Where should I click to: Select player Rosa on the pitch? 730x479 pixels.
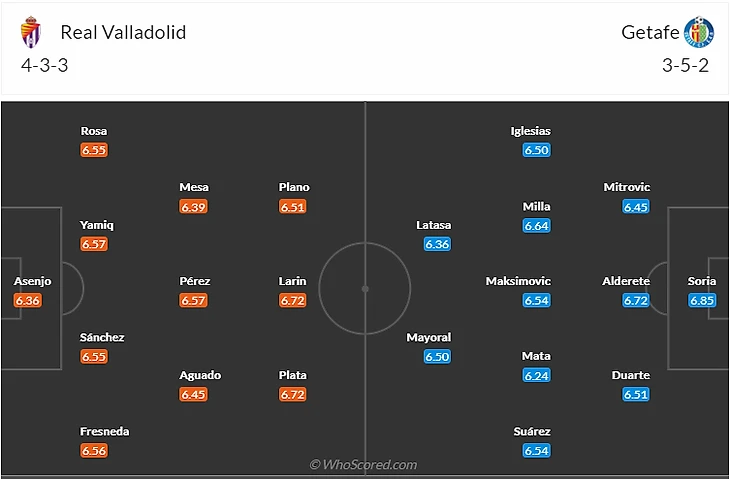point(94,131)
